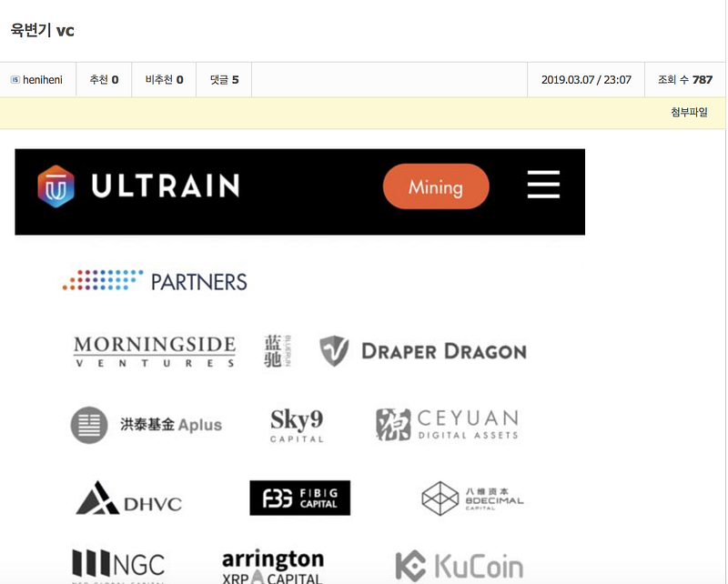Image resolution: width=728 pixels, height=584 pixels.
Task: Click the post title 육변기 vc
Action: click(42, 30)
